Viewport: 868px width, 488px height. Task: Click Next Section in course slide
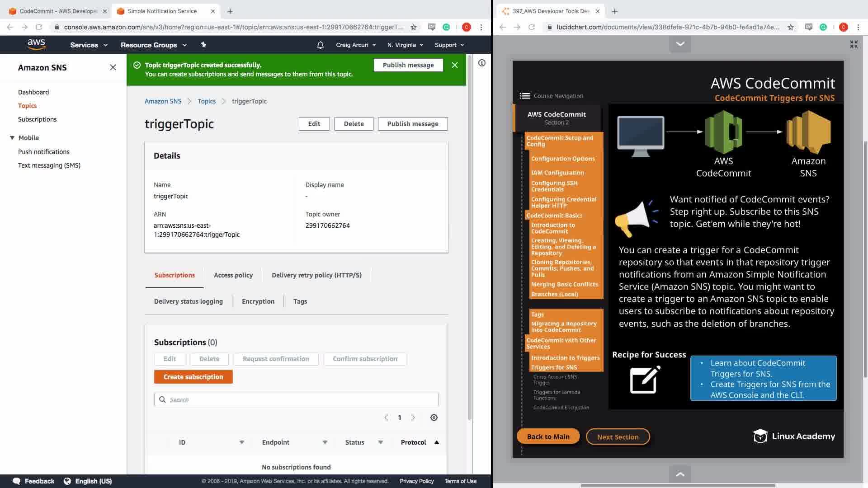point(618,437)
